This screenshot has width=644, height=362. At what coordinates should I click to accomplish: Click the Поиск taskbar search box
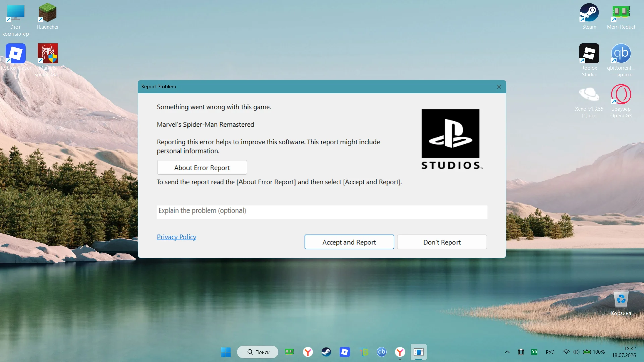click(258, 352)
